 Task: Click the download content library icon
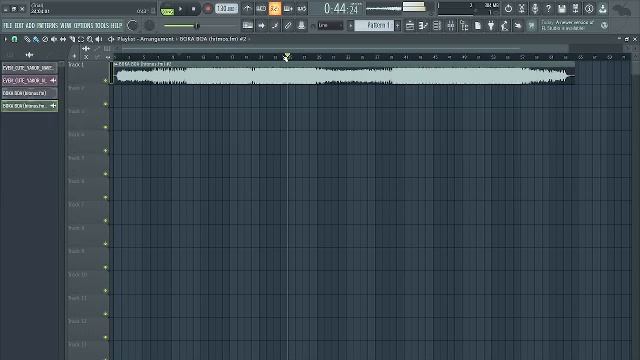(x=603, y=8)
